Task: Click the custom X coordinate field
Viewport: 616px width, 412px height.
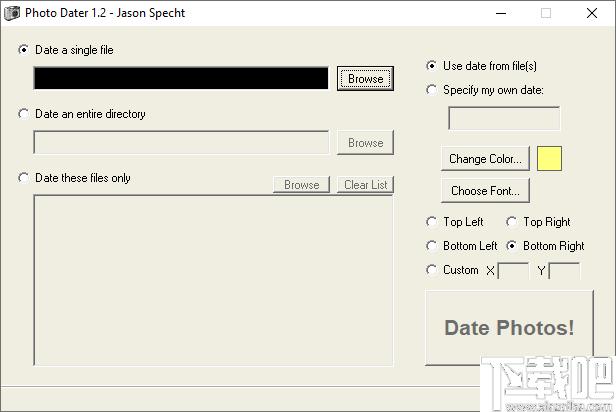Action: 513,271
